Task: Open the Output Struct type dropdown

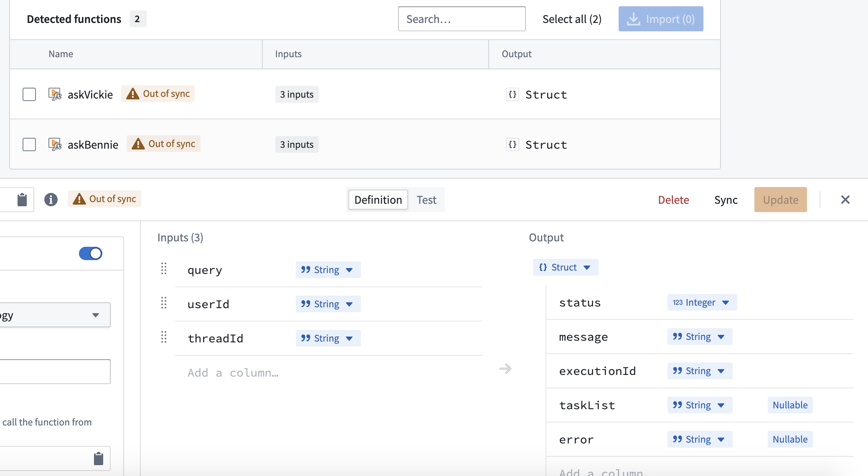Action: (x=565, y=267)
